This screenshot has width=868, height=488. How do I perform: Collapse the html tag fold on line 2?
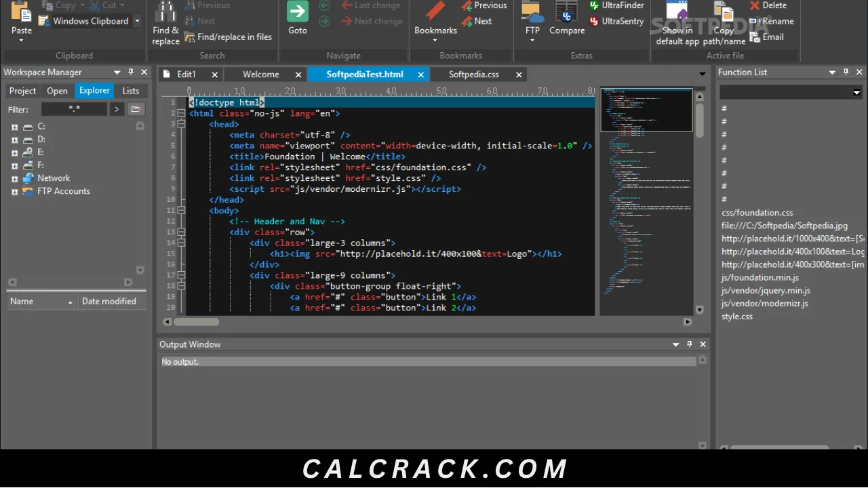point(181,113)
